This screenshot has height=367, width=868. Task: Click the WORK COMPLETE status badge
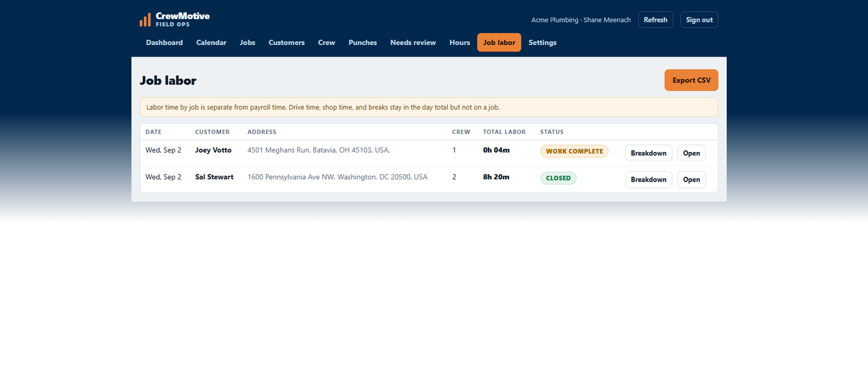pyautogui.click(x=575, y=151)
